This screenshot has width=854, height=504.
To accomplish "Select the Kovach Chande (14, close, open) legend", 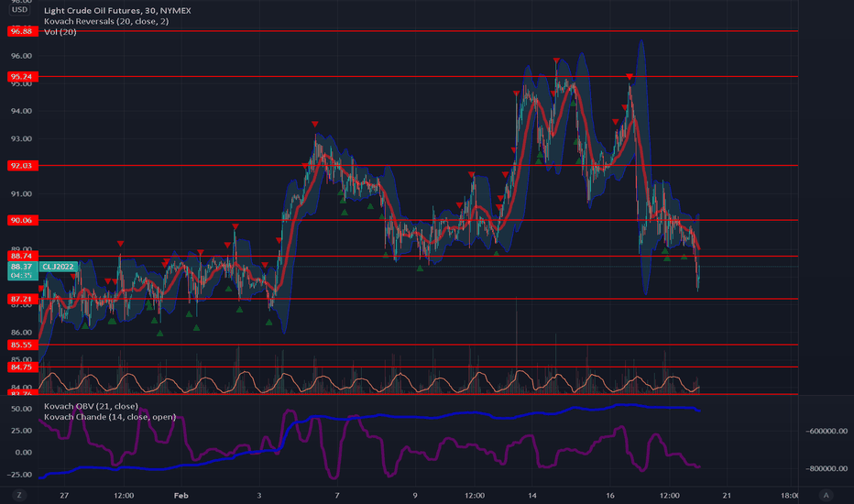I will 110,417.
